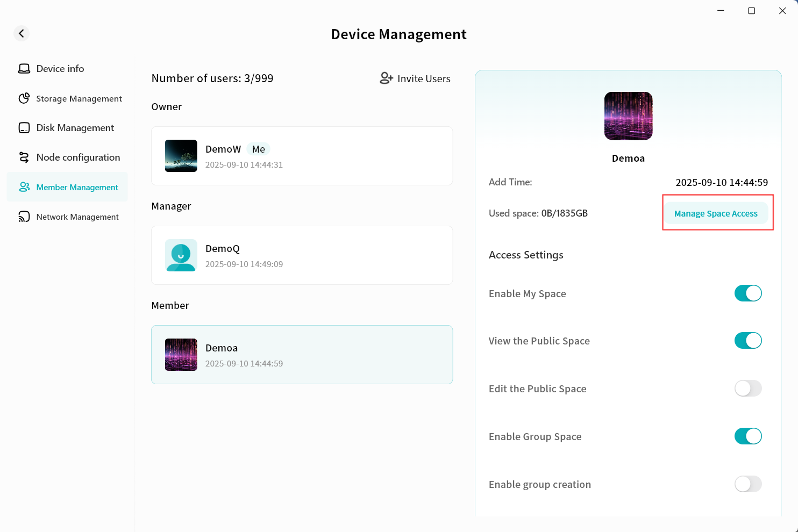Click the Device info laptop icon

pos(24,69)
